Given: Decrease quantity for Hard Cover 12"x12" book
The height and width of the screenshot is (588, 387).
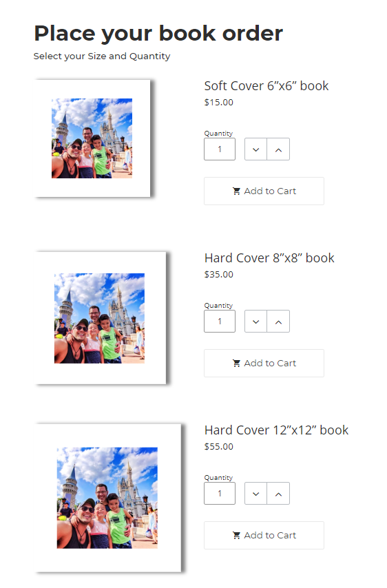Looking at the screenshot, I should [x=255, y=494].
